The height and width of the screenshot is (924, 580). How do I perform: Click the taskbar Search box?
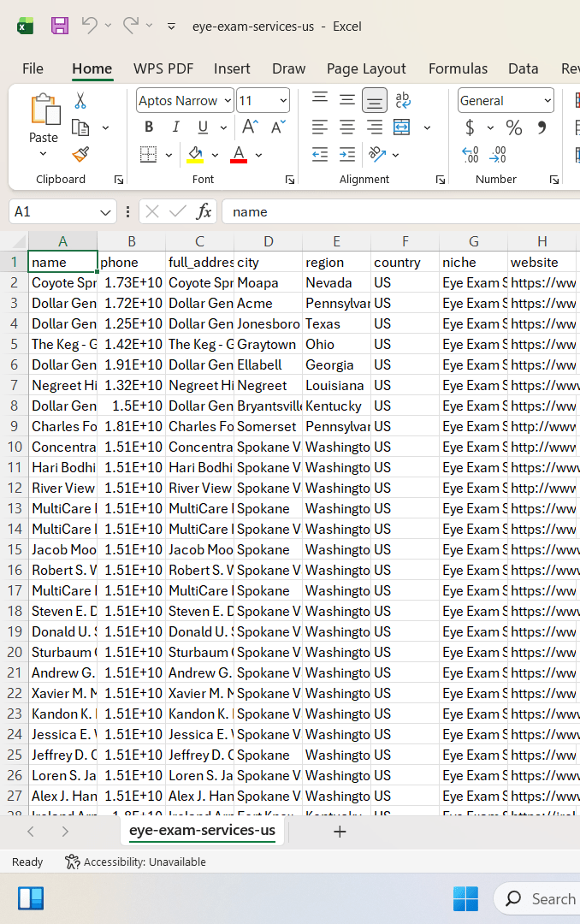[x=537, y=898]
